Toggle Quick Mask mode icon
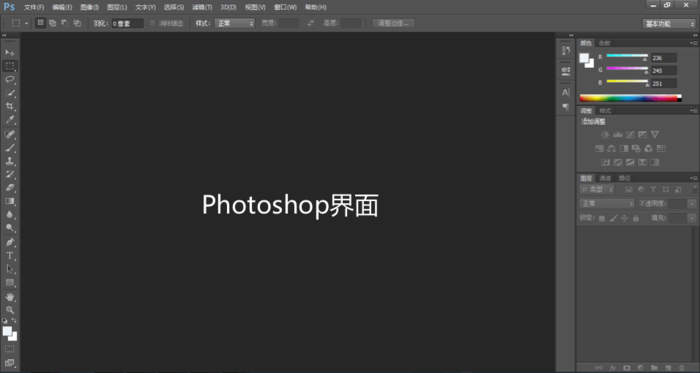700x373 pixels. [x=10, y=348]
